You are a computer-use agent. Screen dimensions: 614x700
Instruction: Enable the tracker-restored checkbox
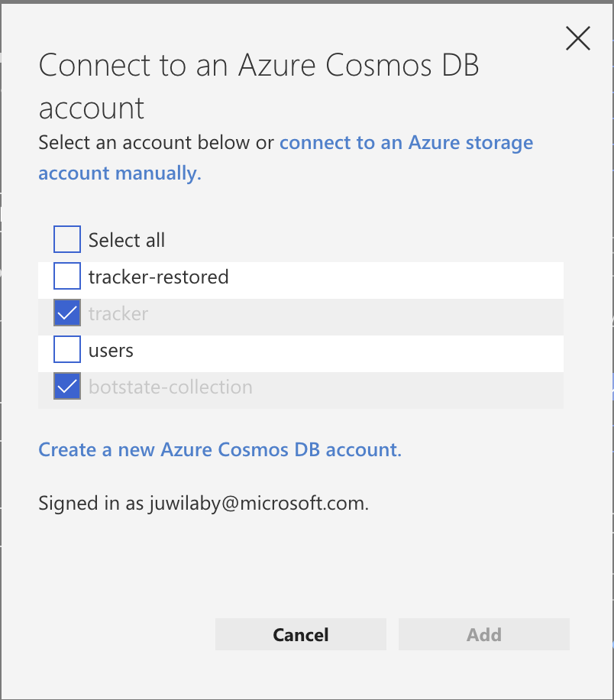(x=67, y=276)
